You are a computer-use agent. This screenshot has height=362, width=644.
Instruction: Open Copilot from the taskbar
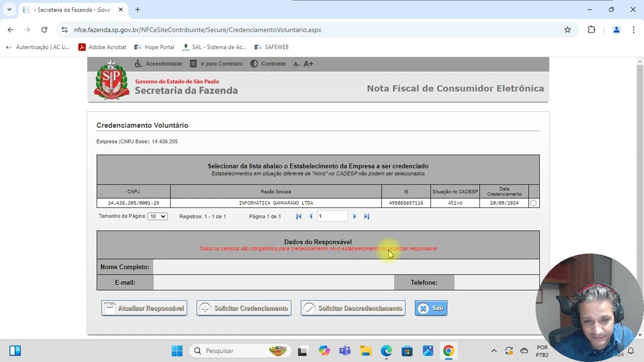point(324,351)
